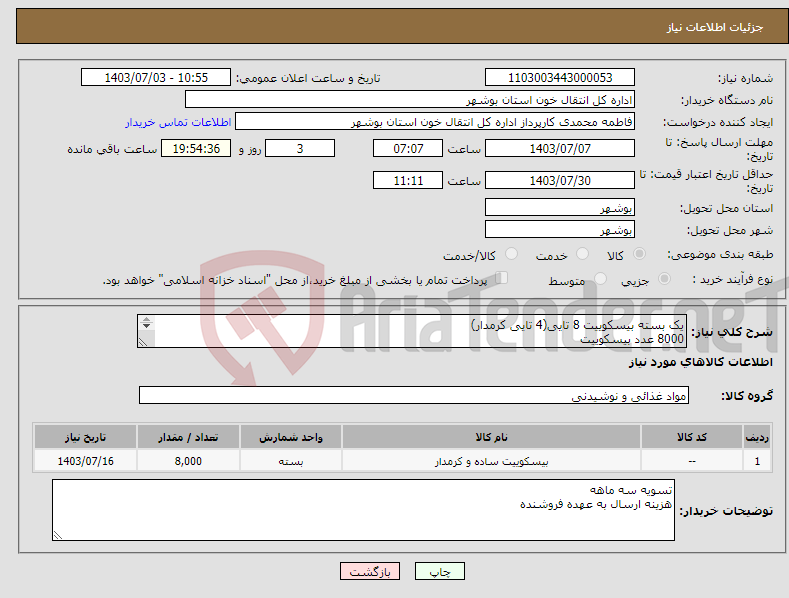The width and height of the screenshot is (789, 598).
Task: Click the ردیف column header
Action: point(757,437)
